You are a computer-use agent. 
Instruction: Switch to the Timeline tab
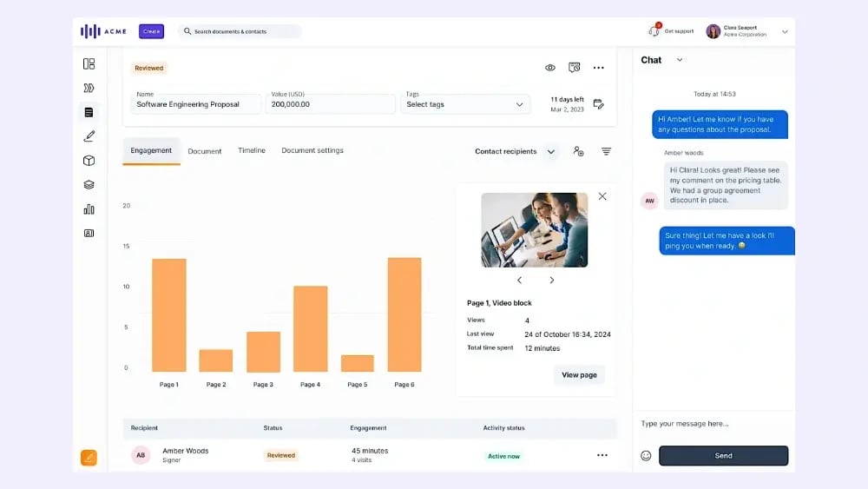(x=252, y=150)
